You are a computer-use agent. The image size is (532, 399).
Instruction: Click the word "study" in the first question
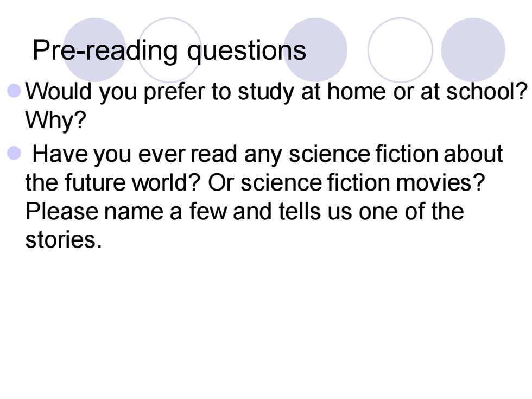click(265, 92)
